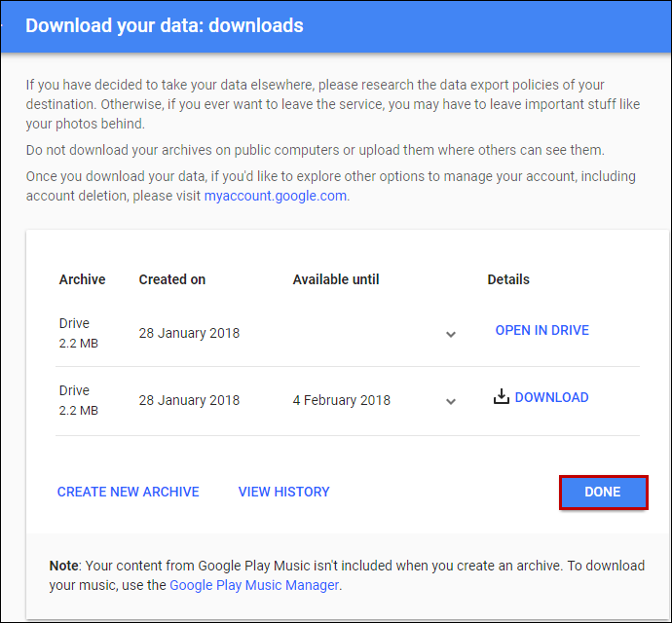Open VIEW HISTORY
The width and height of the screenshot is (672, 623).
(x=283, y=492)
